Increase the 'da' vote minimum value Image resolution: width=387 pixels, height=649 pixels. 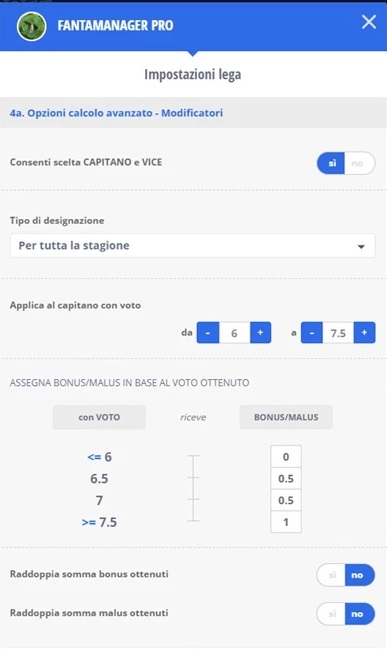pos(260,332)
